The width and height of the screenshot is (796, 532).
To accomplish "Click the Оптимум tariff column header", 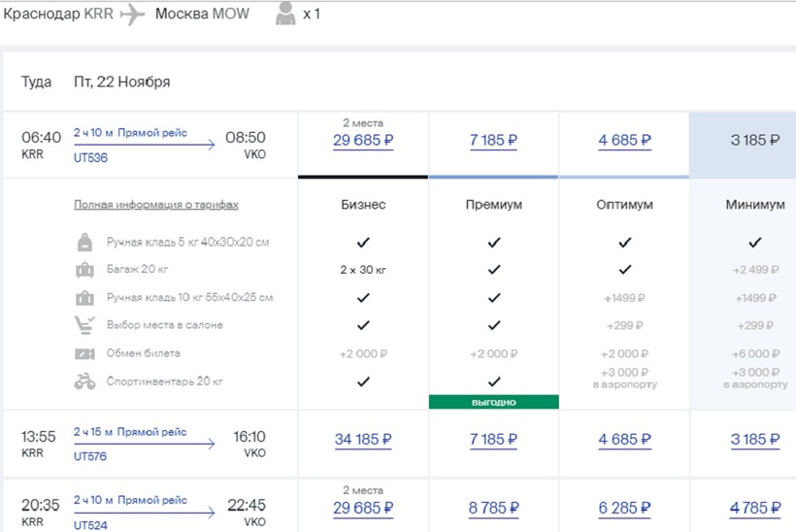I will point(624,205).
